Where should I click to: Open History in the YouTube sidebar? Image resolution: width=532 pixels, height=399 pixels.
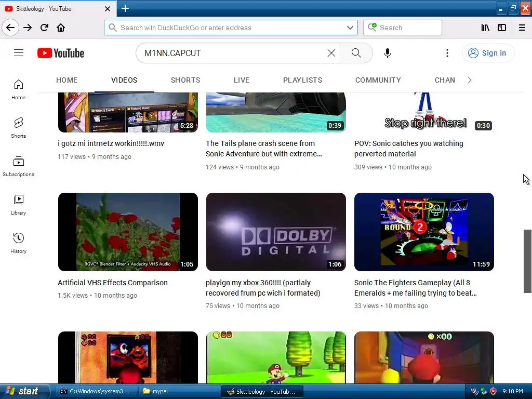(18, 243)
